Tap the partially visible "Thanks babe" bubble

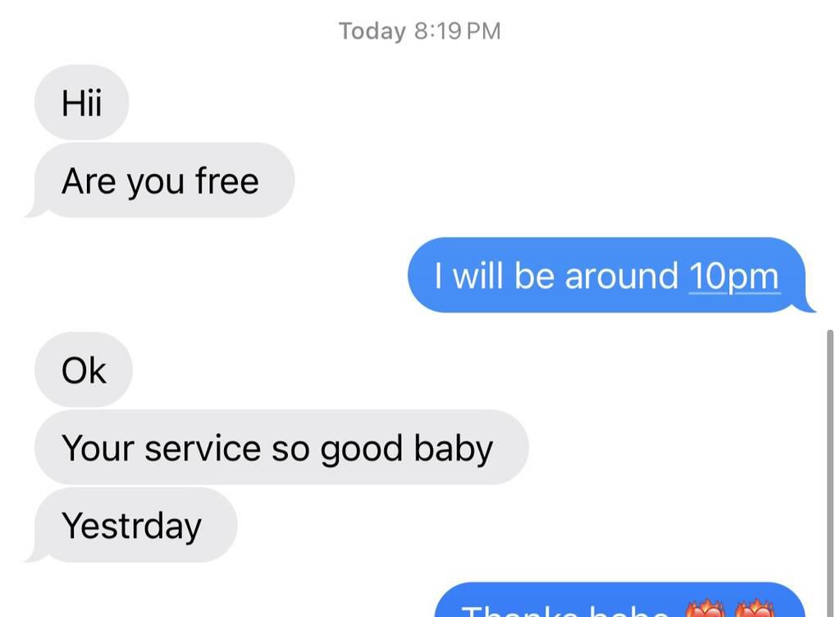click(620, 600)
